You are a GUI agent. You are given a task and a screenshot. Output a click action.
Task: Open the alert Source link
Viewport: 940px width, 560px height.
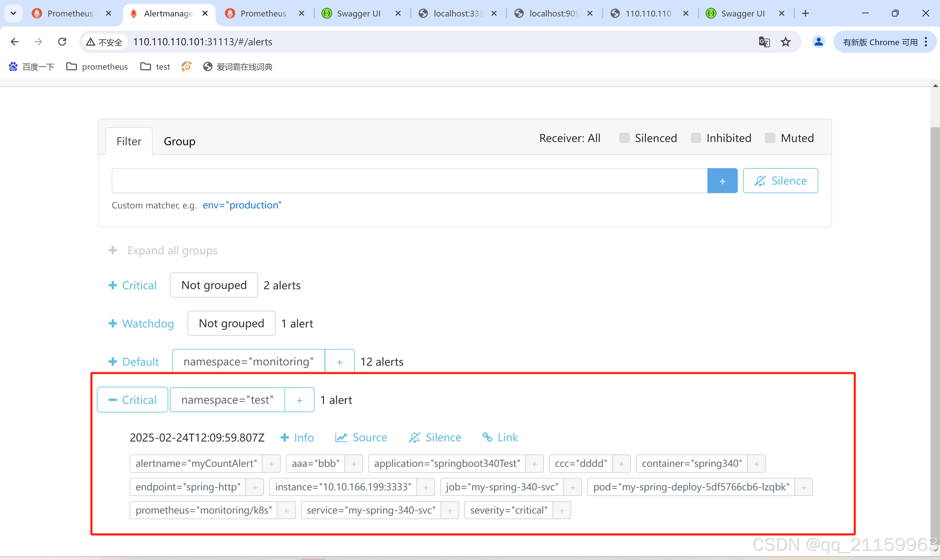[361, 437]
